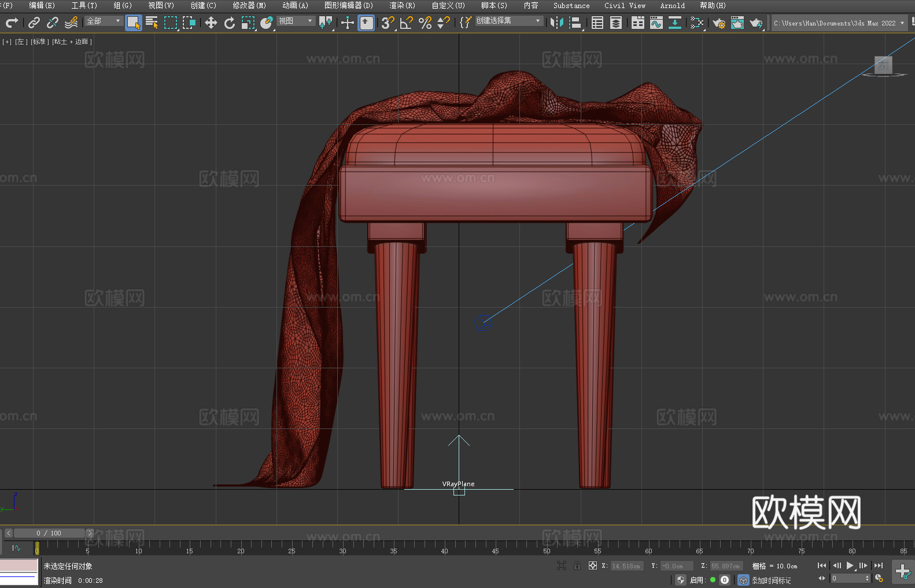Viewport: 915px width, 588px height.
Task: Toggle Absolute/Offset transform mode icon
Action: click(592, 565)
